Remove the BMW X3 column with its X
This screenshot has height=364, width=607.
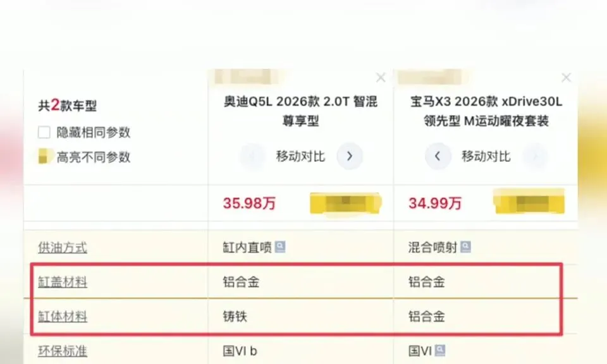566,78
